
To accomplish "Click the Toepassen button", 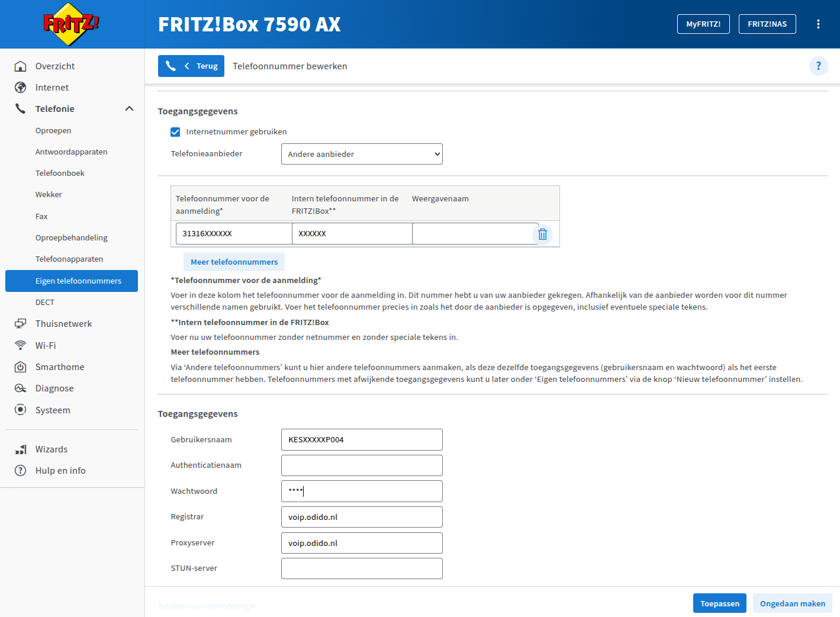I will [719, 603].
